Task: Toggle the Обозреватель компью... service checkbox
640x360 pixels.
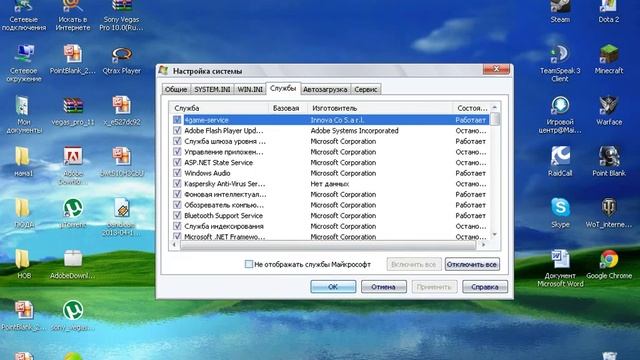Action: 177,205
